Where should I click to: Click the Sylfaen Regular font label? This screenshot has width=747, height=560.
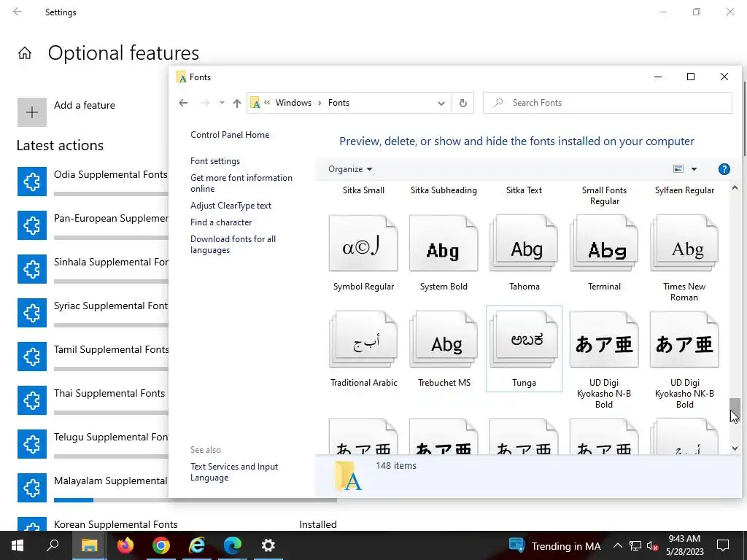[x=684, y=190]
